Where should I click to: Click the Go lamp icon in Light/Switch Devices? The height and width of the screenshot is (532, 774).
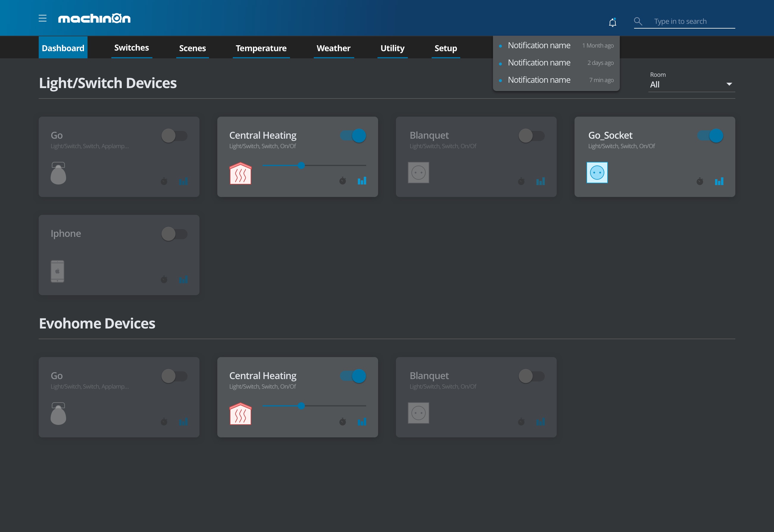pyautogui.click(x=58, y=173)
